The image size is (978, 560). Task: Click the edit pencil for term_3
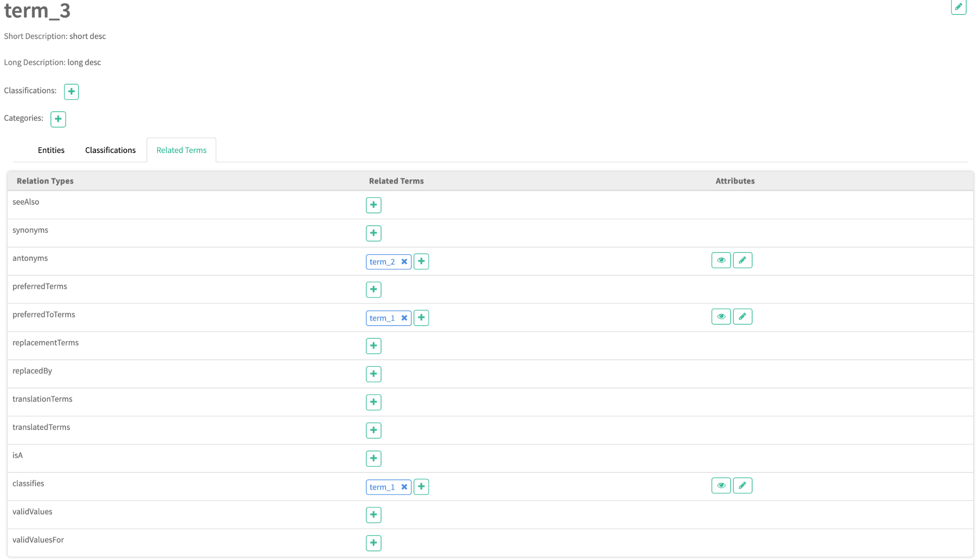(958, 7)
